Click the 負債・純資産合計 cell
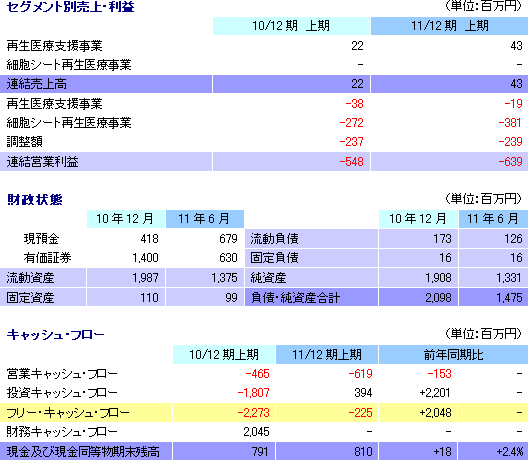Image resolution: width=528 pixels, height=460 pixels. (x=311, y=297)
